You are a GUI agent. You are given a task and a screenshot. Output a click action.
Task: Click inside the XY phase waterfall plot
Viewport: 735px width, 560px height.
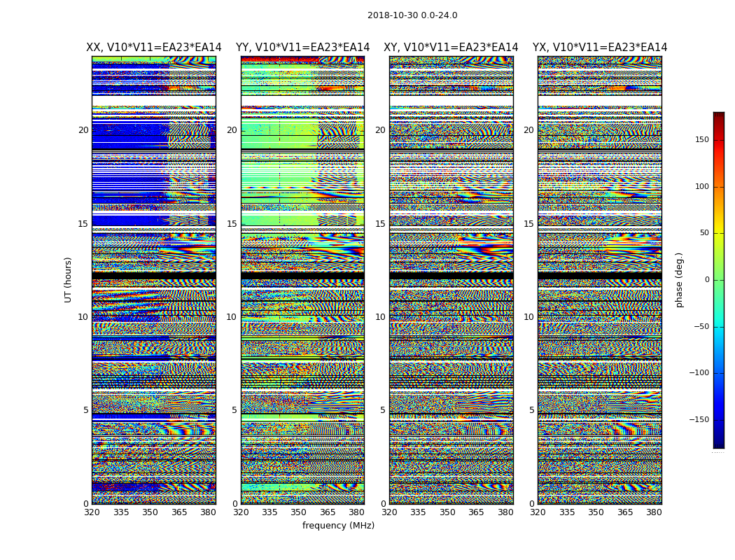point(451,280)
